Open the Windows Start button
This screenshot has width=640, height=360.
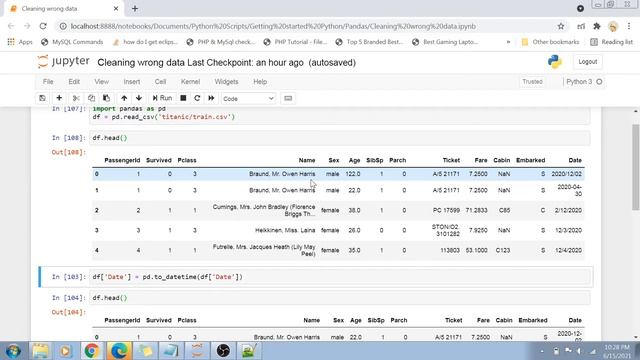point(13,351)
